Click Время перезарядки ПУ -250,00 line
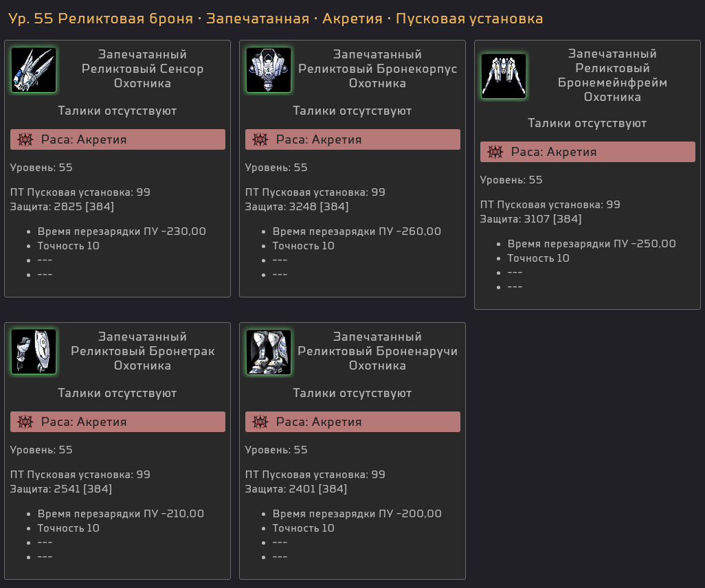This screenshot has width=705, height=588. pos(592,244)
